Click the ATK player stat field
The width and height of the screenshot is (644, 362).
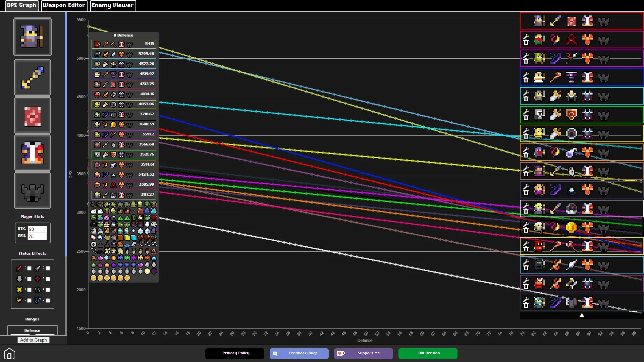click(x=37, y=230)
